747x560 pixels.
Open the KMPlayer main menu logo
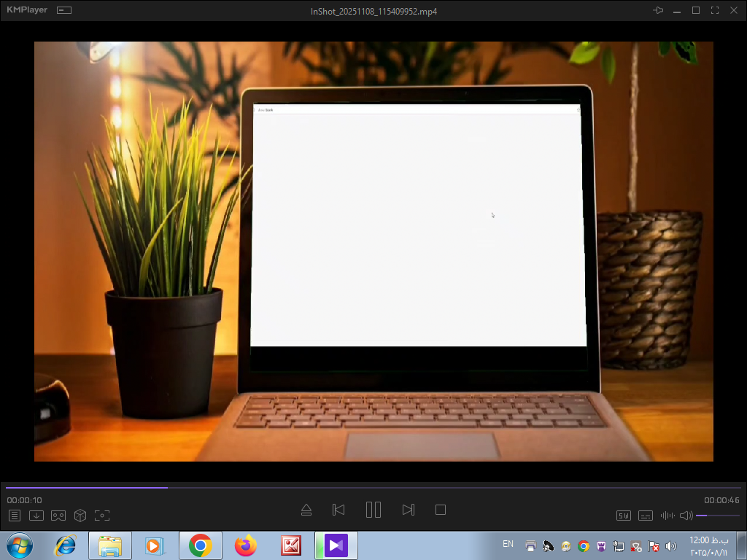tap(27, 10)
